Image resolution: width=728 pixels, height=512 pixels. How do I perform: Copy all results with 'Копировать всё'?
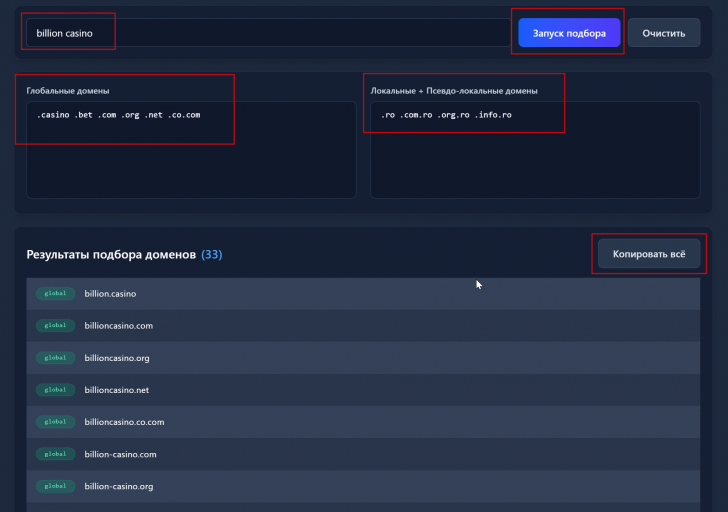tap(649, 254)
